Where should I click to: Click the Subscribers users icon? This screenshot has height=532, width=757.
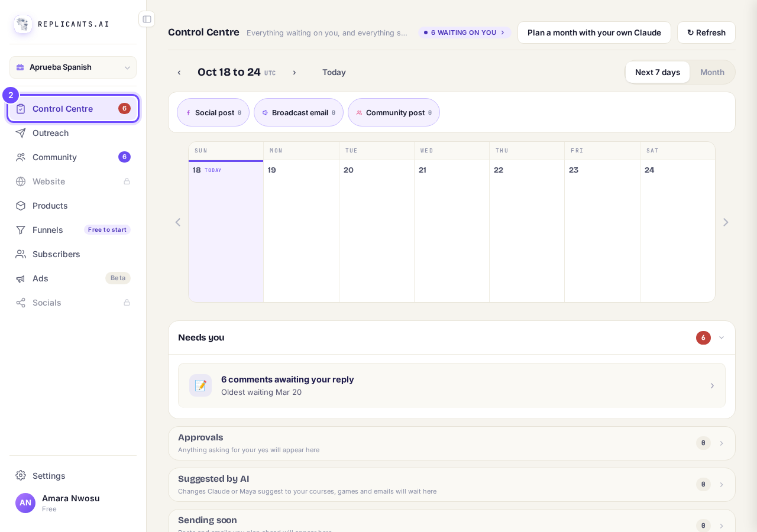pyautogui.click(x=21, y=254)
